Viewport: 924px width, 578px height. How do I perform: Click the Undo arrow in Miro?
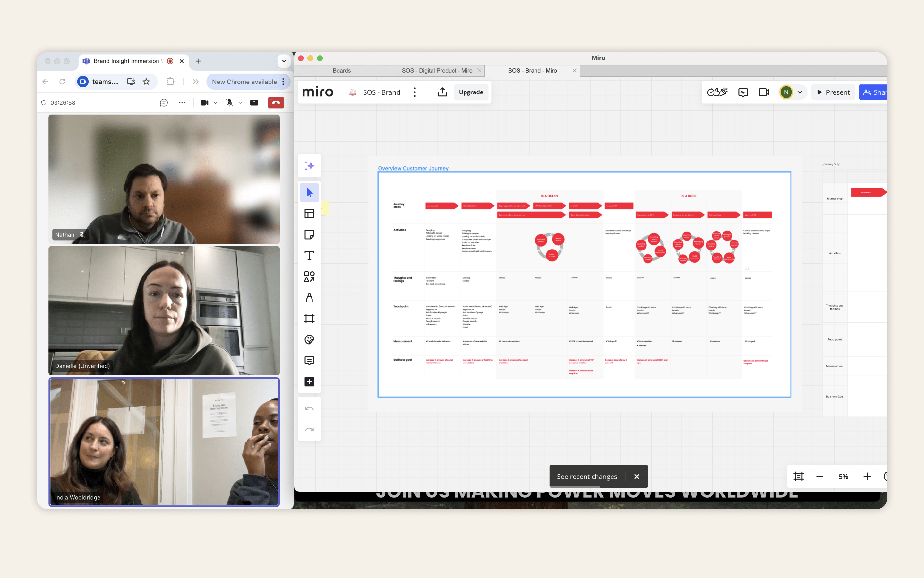point(309,409)
